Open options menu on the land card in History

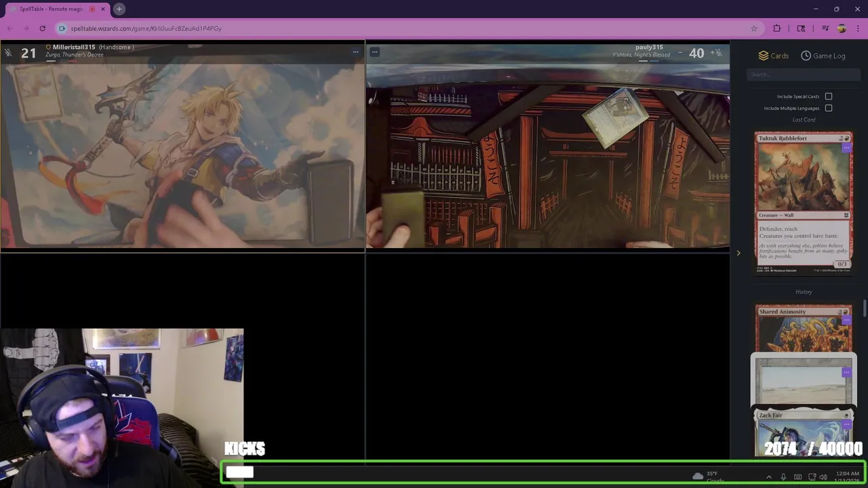pyautogui.click(x=846, y=372)
